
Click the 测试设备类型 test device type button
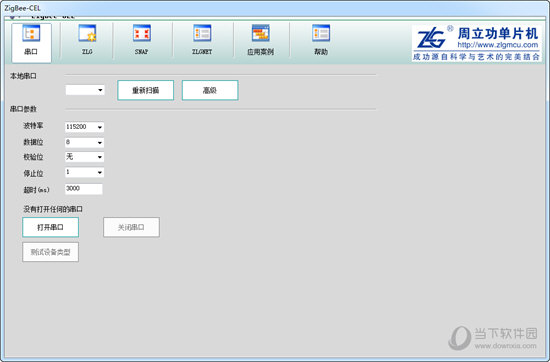coord(51,252)
